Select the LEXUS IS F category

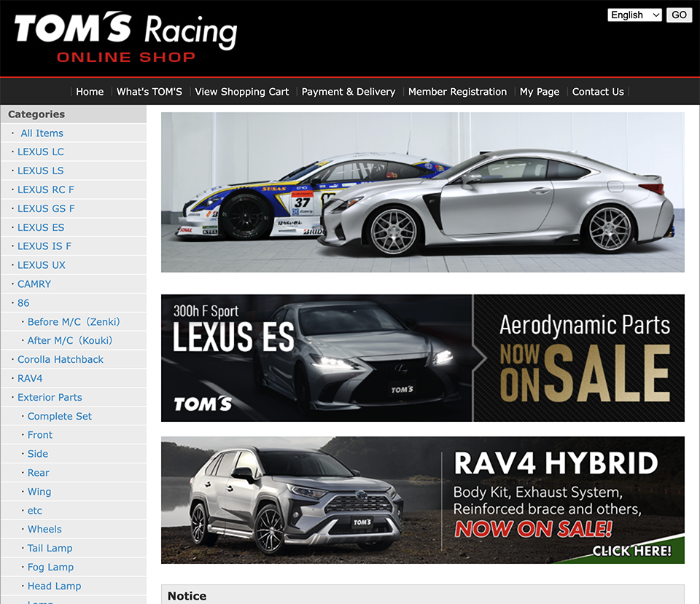coord(44,246)
